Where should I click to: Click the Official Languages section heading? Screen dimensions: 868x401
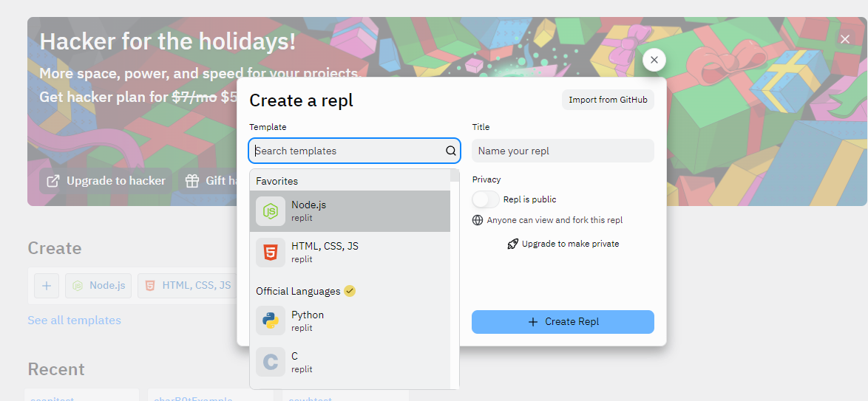point(298,291)
